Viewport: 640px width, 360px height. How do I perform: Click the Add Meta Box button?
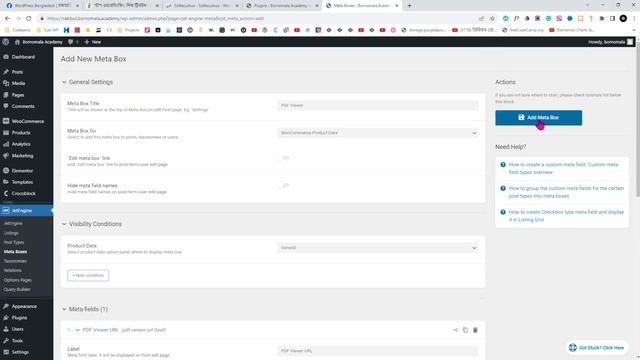click(538, 118)
